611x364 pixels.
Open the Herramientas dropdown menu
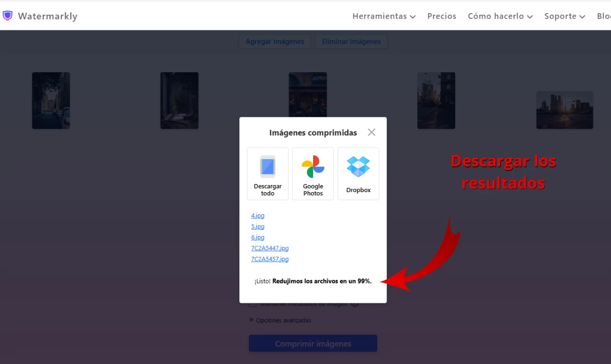(x=384, y=16)
